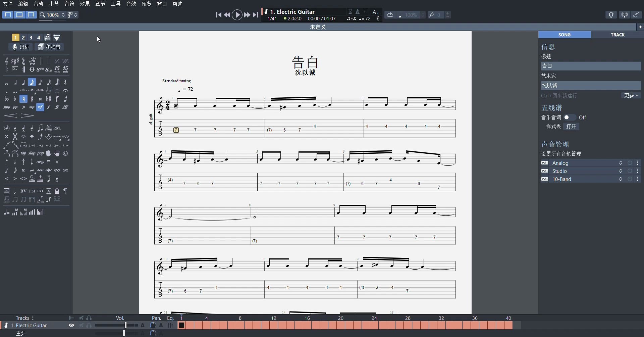The width and height of the screenshot is (644, 337).
Task: Open the zoom percentage dropdown
Action: [x=52, y=15]
